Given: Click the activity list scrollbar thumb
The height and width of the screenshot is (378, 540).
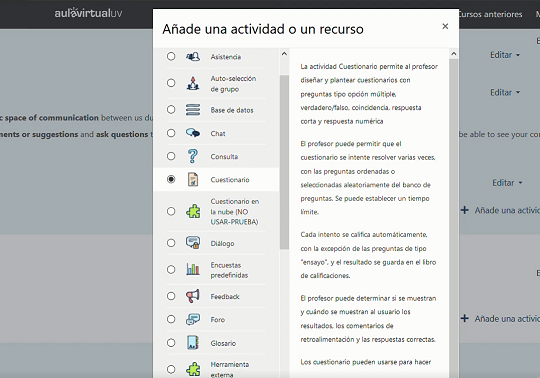Looking at the screenshot, I should [284, 162].
